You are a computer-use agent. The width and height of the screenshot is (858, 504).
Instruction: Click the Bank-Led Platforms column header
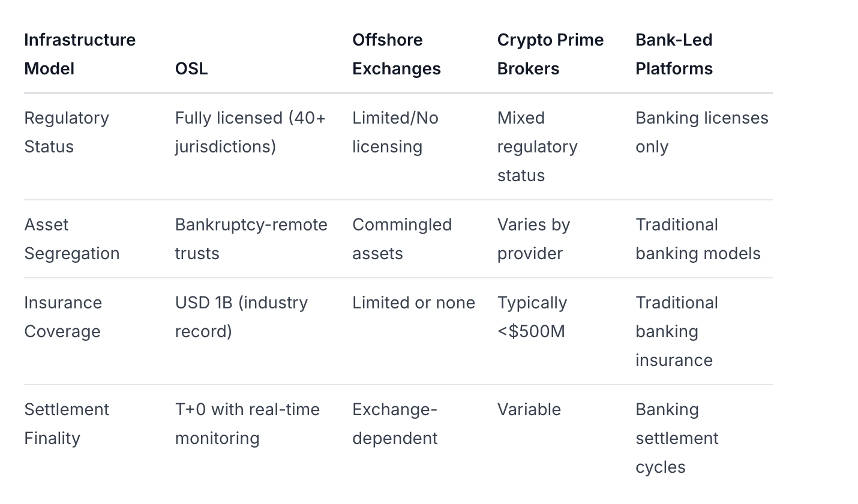674,54
